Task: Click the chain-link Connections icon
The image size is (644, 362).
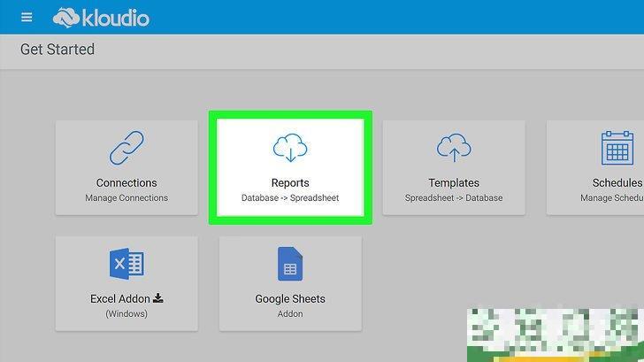Action: point(126,149)
